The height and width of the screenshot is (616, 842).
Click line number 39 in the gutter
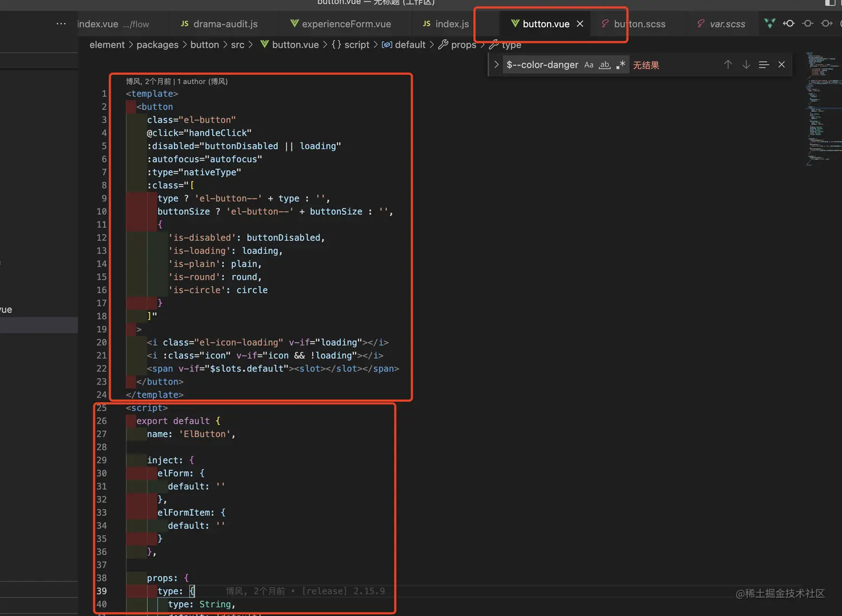(101, 591)
